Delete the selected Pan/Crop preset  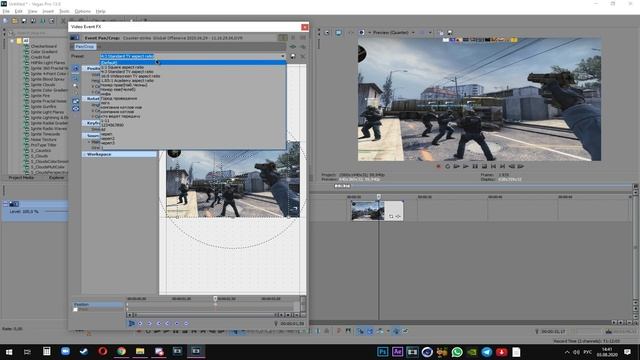click(x=303, y=56)
